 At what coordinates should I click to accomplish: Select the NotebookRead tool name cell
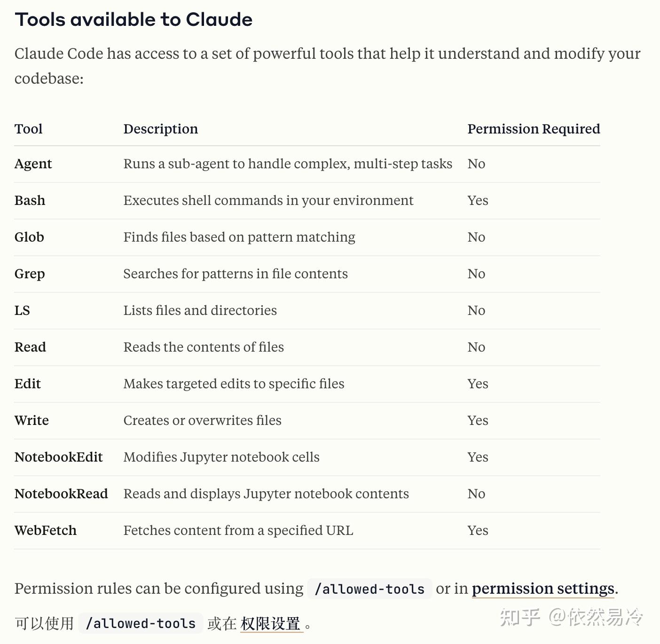pyautogui.click(x=61, y=494)
